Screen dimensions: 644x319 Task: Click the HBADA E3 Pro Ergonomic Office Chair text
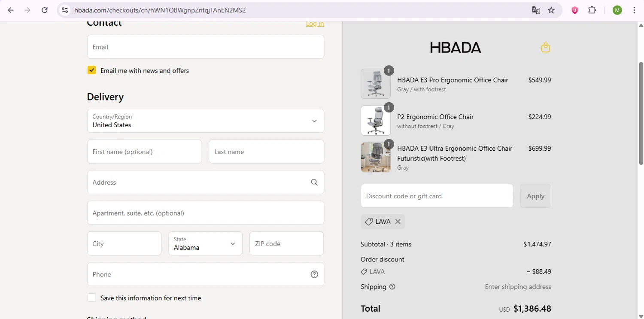click(x=453, y=80)
